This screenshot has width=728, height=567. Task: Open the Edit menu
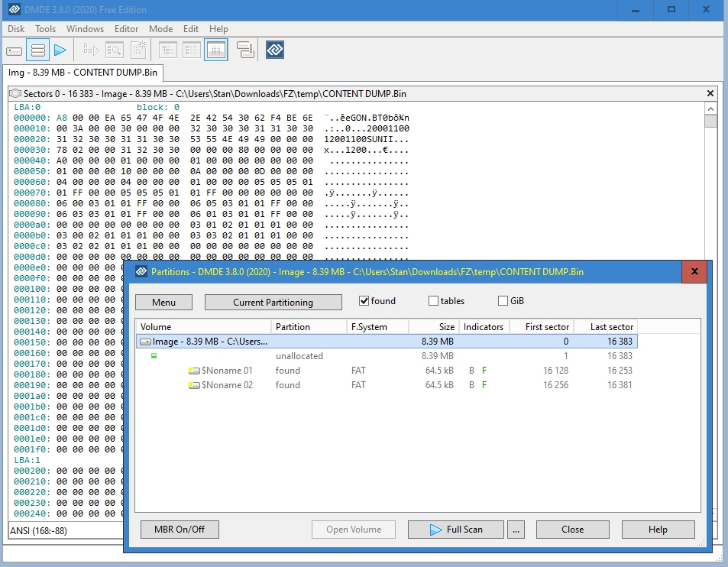coord(191,29)
